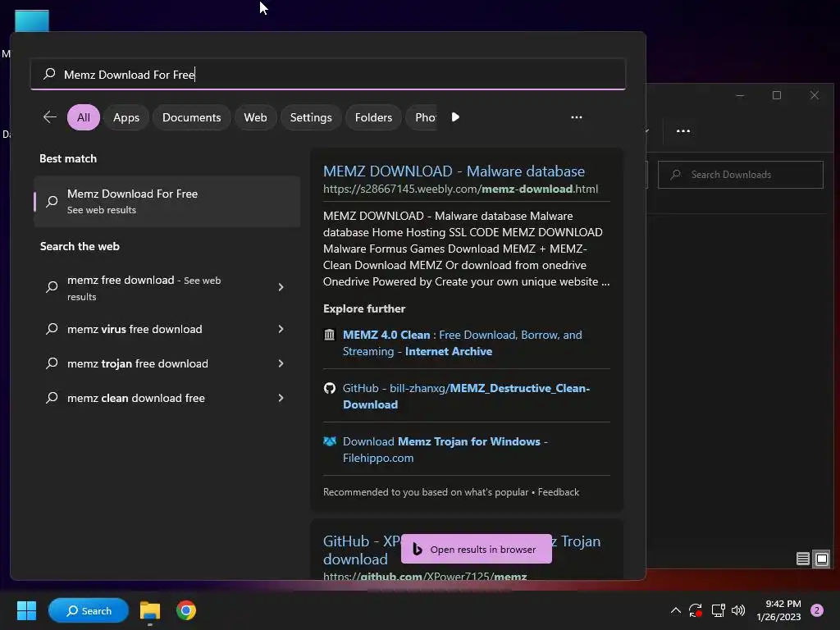Expand the 'memz clean download free' chevron

pos(281,398)
